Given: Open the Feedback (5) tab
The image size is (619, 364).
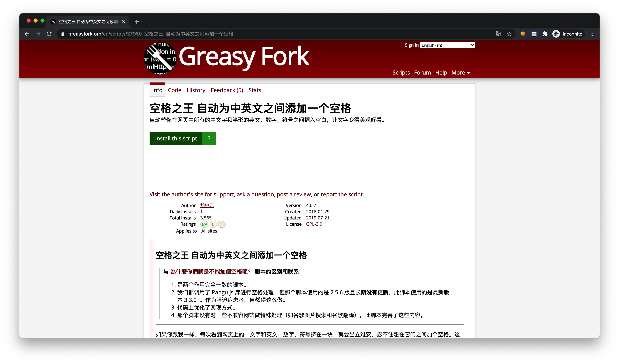Looking at the screenshot, I should click(227, 90).
